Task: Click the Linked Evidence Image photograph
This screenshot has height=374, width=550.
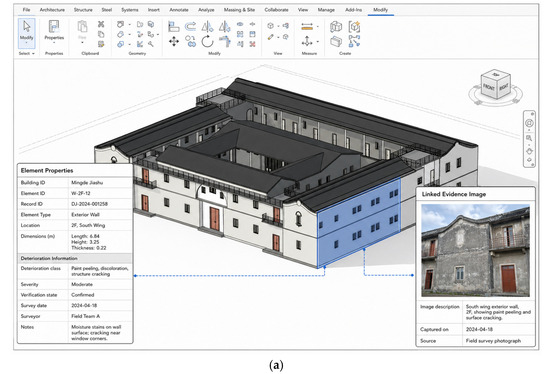Action: click(475, 250)
